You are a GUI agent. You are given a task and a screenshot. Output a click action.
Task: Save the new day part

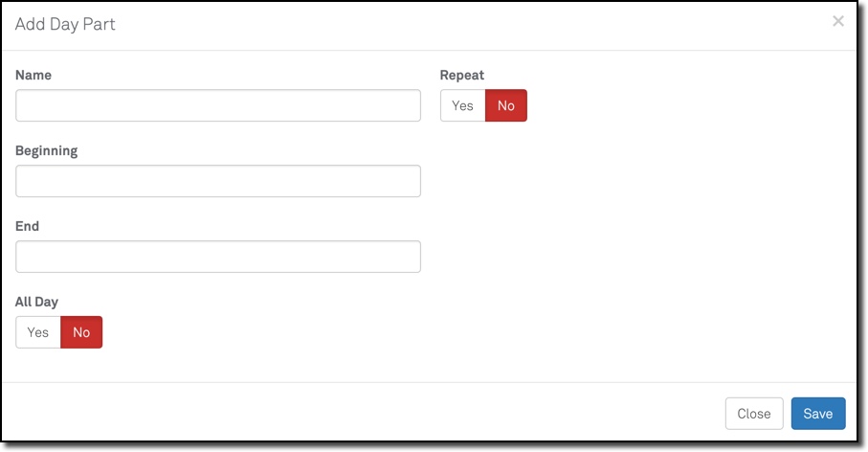pos(817,414)
